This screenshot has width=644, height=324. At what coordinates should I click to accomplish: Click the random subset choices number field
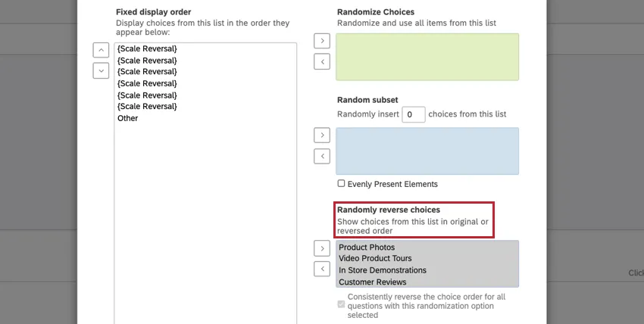[x=413, y=114]
